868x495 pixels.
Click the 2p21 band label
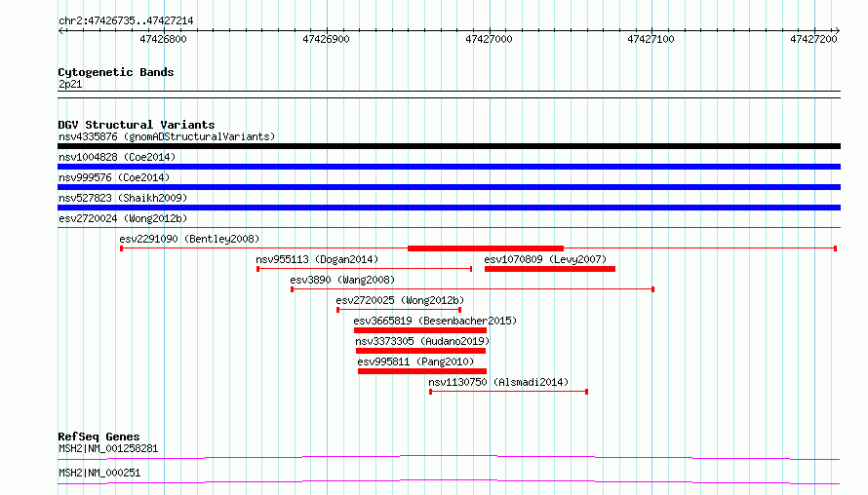point(70,85)
